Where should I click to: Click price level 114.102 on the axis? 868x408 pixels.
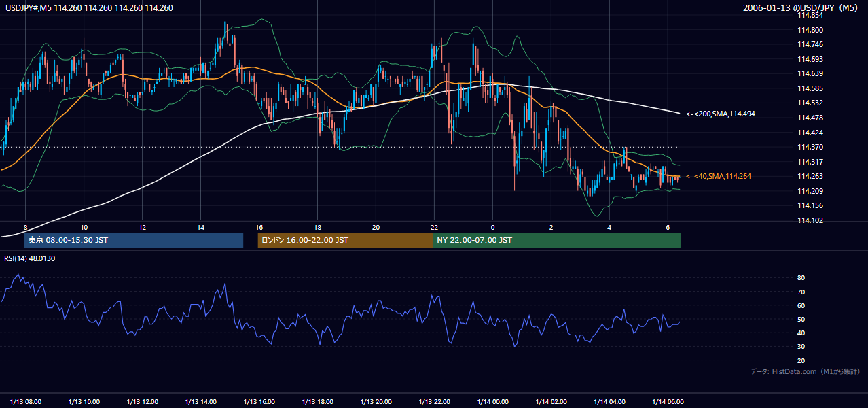(x=810, y=220)
